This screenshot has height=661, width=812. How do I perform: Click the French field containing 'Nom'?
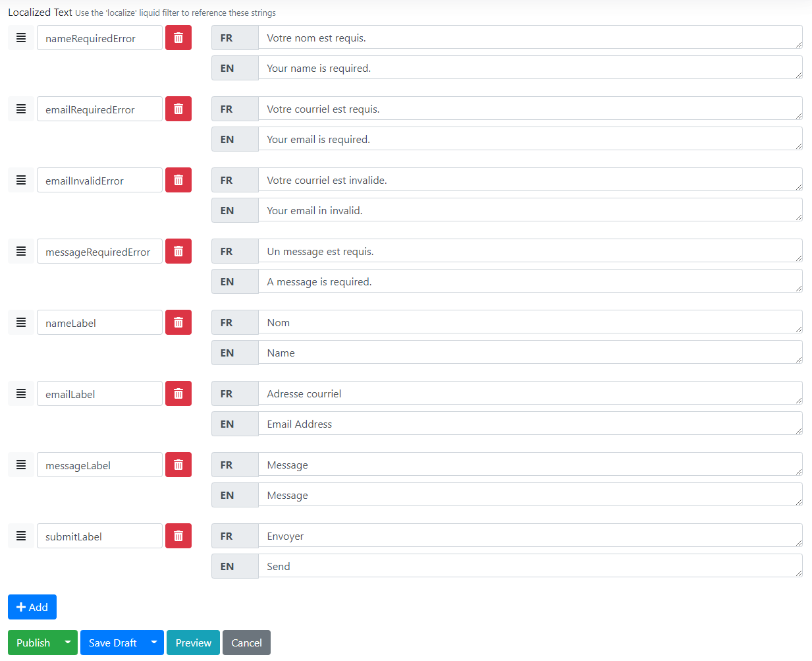click(x=530, y=322)
